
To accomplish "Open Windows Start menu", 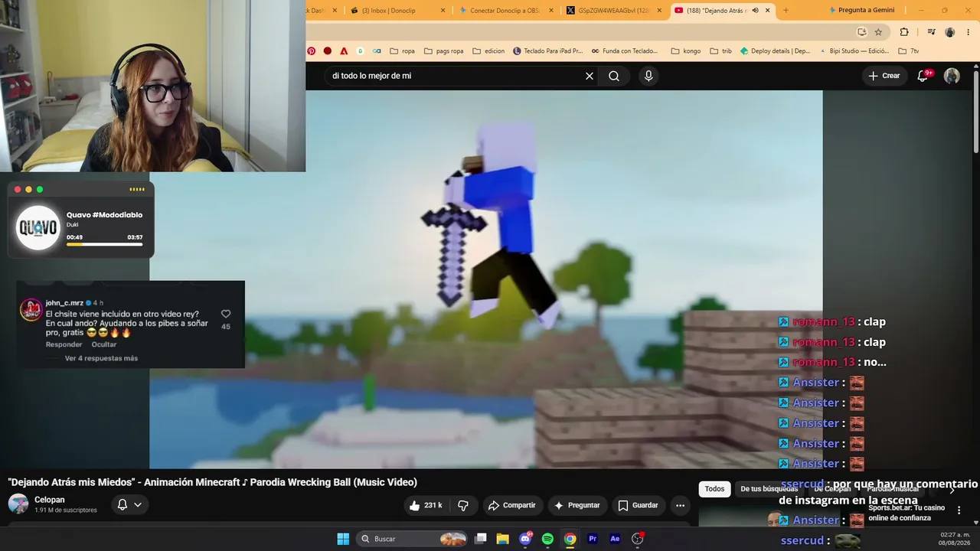I will (x=343, y=539).
